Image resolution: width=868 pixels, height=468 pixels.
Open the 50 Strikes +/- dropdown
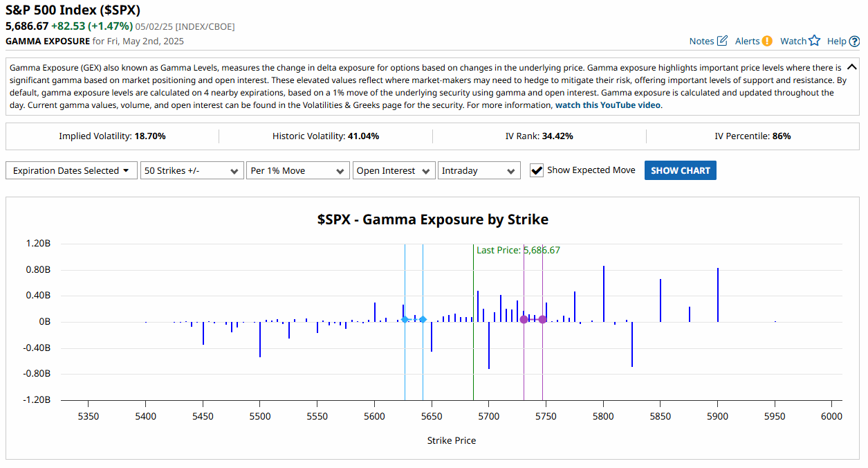click(192, 170)
